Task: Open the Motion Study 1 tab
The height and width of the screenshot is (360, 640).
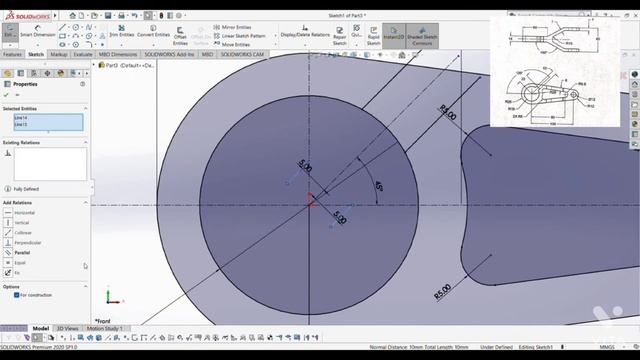Action: 104,328
